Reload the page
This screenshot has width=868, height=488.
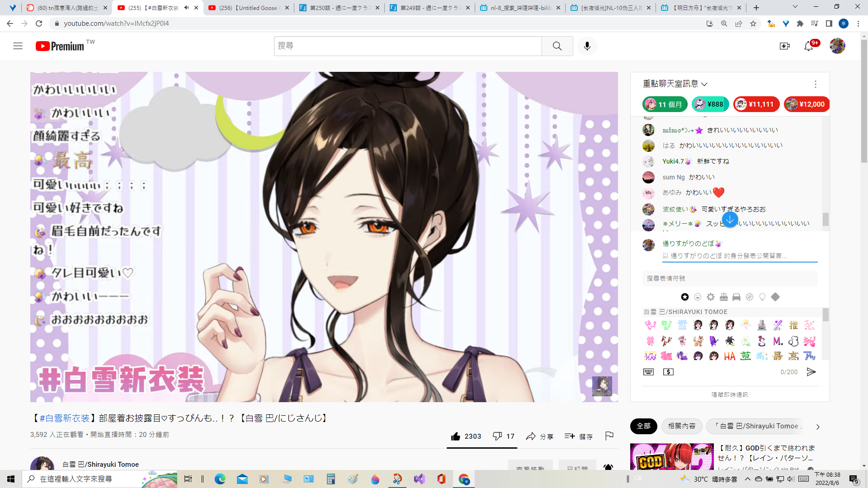coord(39,23)
